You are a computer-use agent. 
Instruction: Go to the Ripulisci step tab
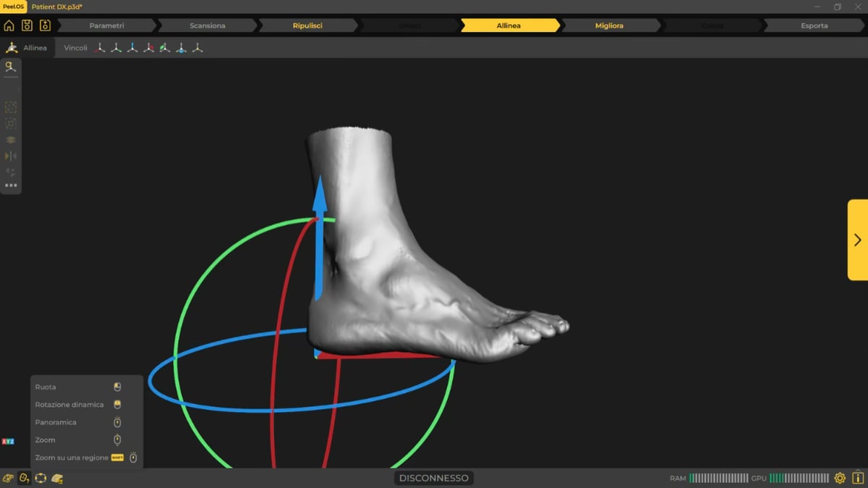click(x=307, y=25)
